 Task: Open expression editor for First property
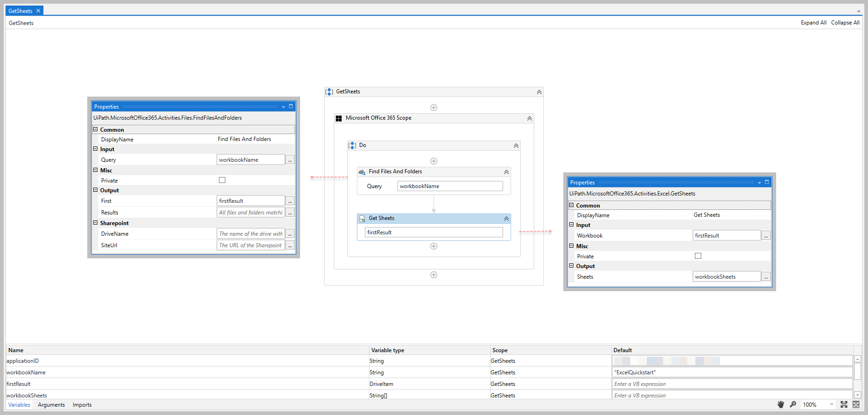coord(290,201)
